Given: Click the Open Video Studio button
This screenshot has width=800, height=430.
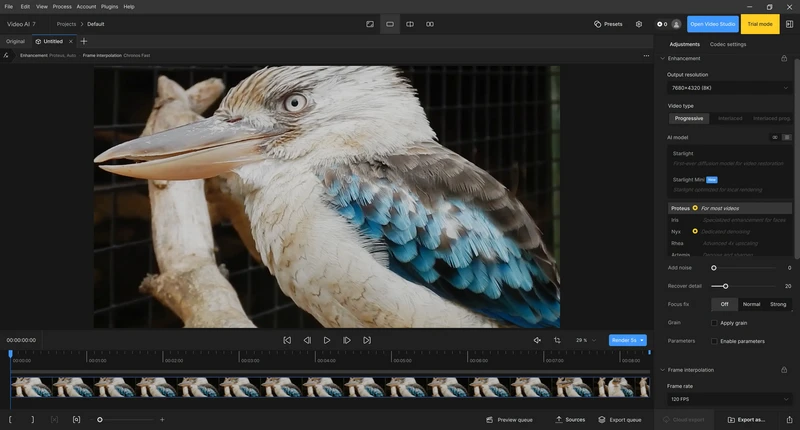Looking at the screenshot, I should click(713, 24).
